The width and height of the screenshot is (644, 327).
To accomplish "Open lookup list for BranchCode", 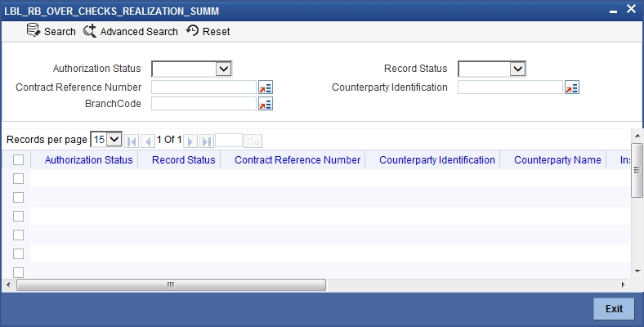I will pyautogui.click(x=266, y=104).
